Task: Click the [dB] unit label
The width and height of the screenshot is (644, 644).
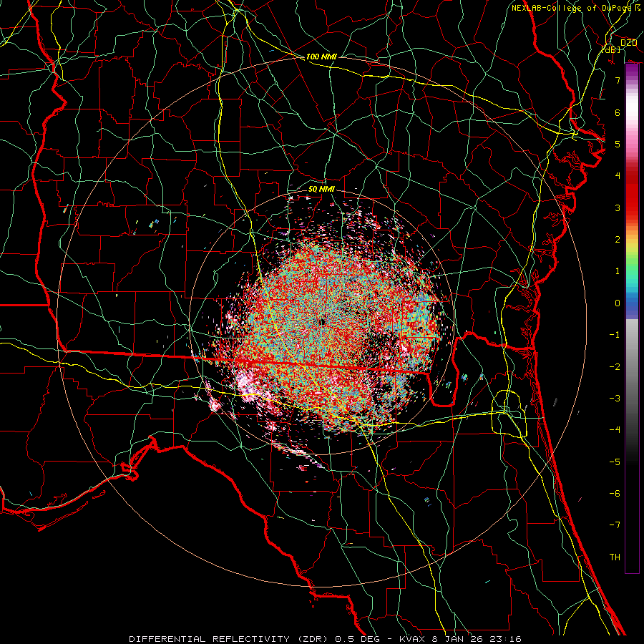Action: point(611,49)
